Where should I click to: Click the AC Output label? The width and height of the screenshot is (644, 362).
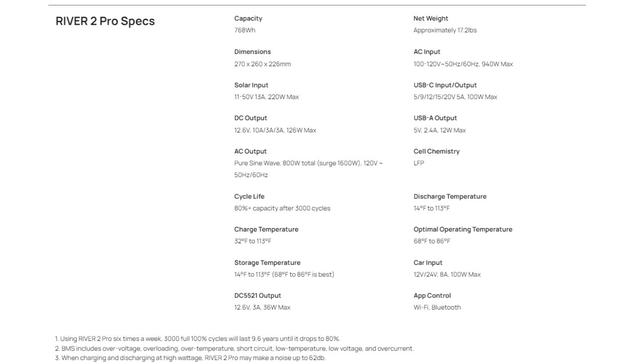[x=251, y=152]
